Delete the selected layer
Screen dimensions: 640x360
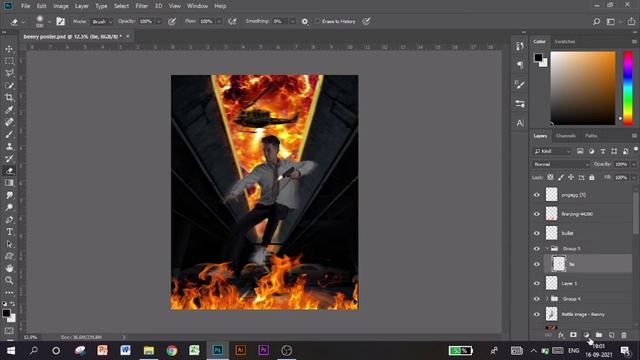[x=624, y=335]
